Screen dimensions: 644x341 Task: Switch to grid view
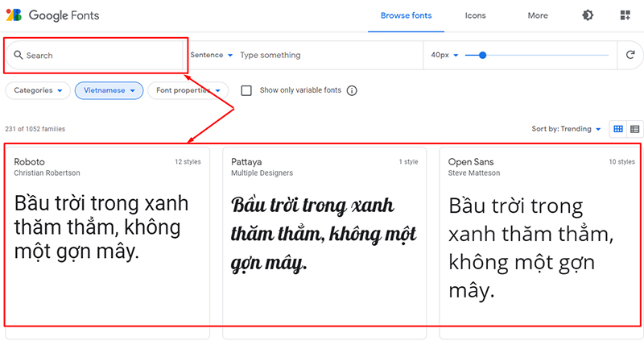(618, 129)
